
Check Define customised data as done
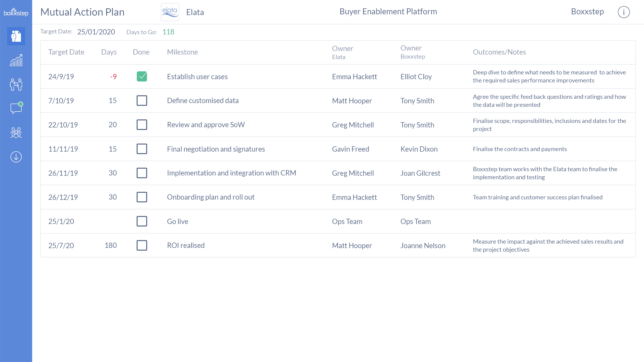[142, 101]
